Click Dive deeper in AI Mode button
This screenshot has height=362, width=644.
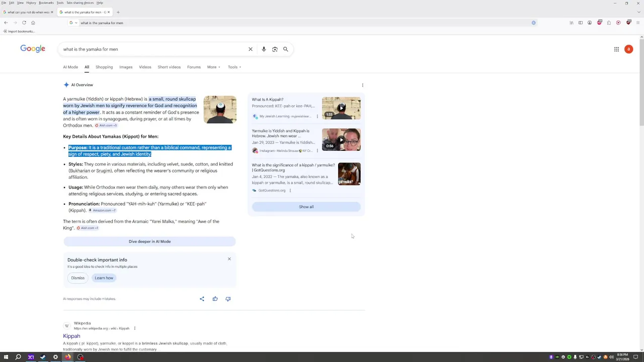point(149,241)
